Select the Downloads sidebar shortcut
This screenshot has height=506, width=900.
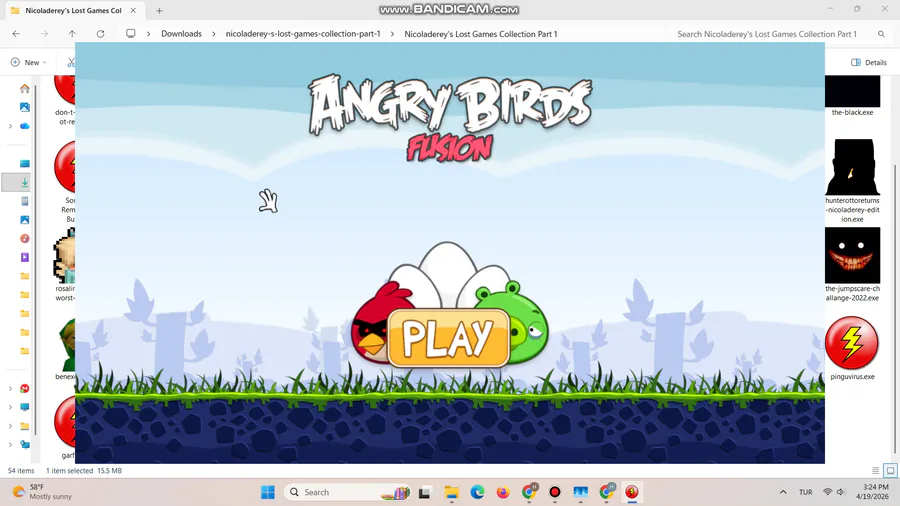pyautogui.click(x=25, y=182)
